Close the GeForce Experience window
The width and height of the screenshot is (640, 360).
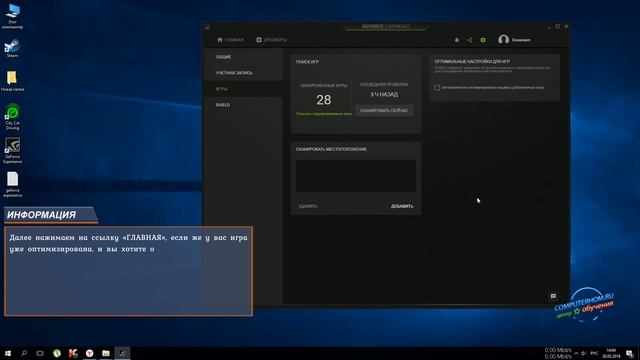(566, 27)
